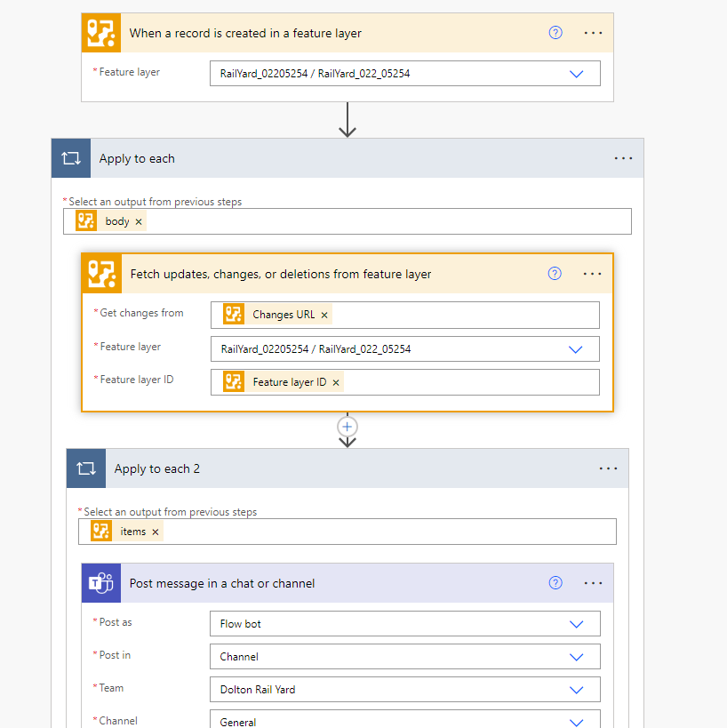
Task: Click the trigger title text
Action: pos(245,34)
